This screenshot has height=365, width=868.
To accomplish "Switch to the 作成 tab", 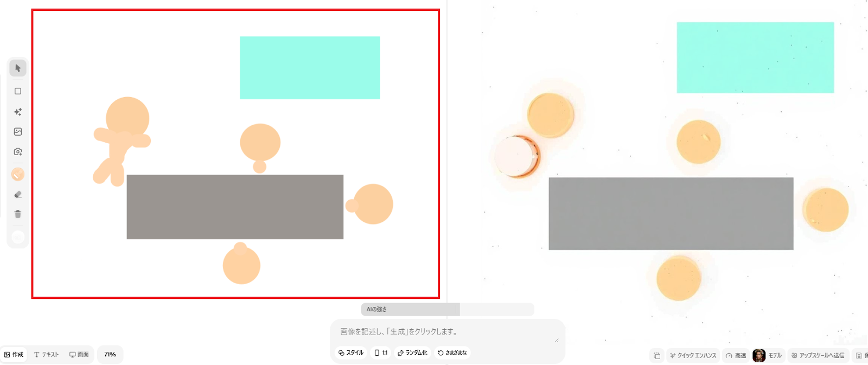I will (14, 355).
